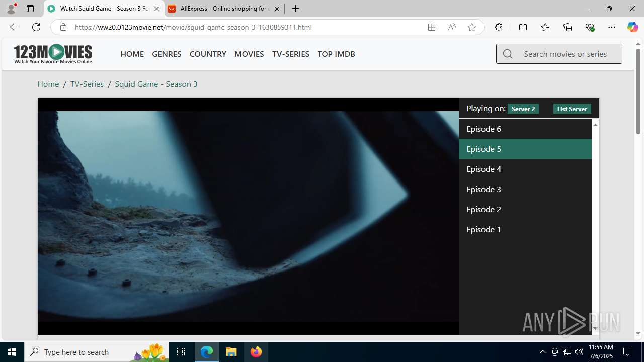
Task: Click the page scrollbar thumb
Action: pos(638,92)
